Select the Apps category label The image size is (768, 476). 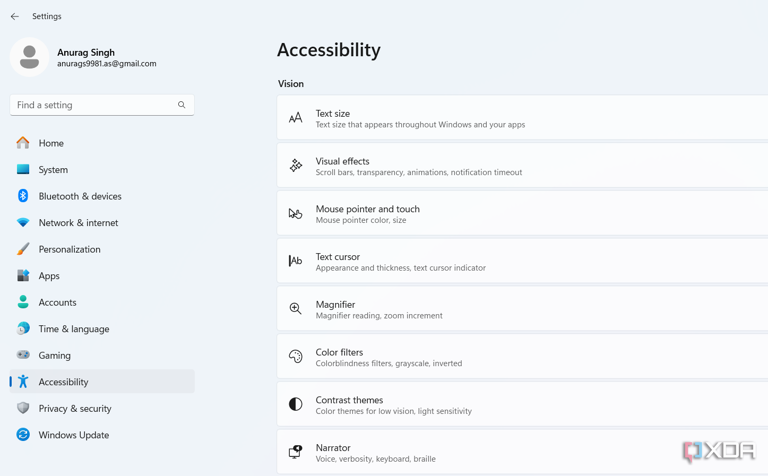click(x=49, y=276)
